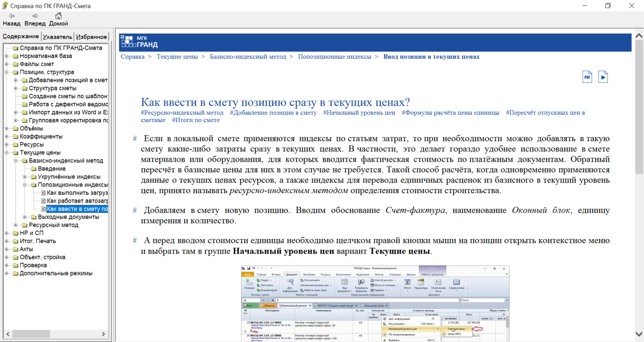Switch to the Избранное tab

coord(91,37)
